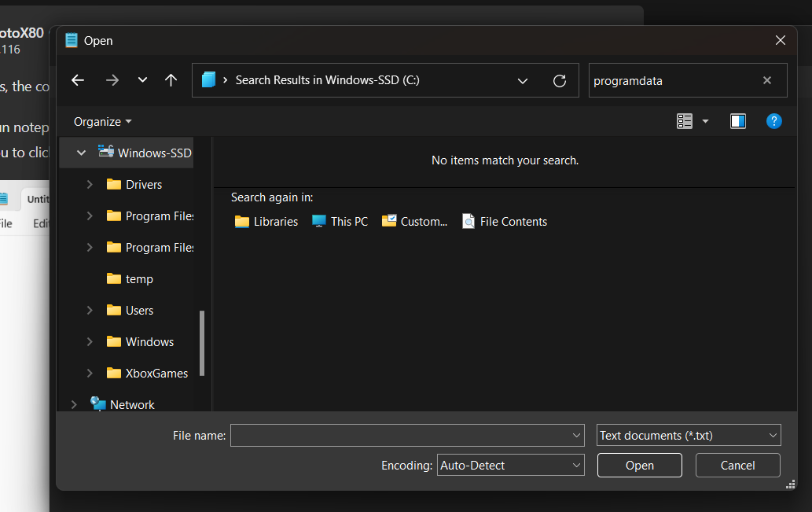Select the Untitled tab in Notepad window
Screen dimensions: 812x512
point(36,199)
